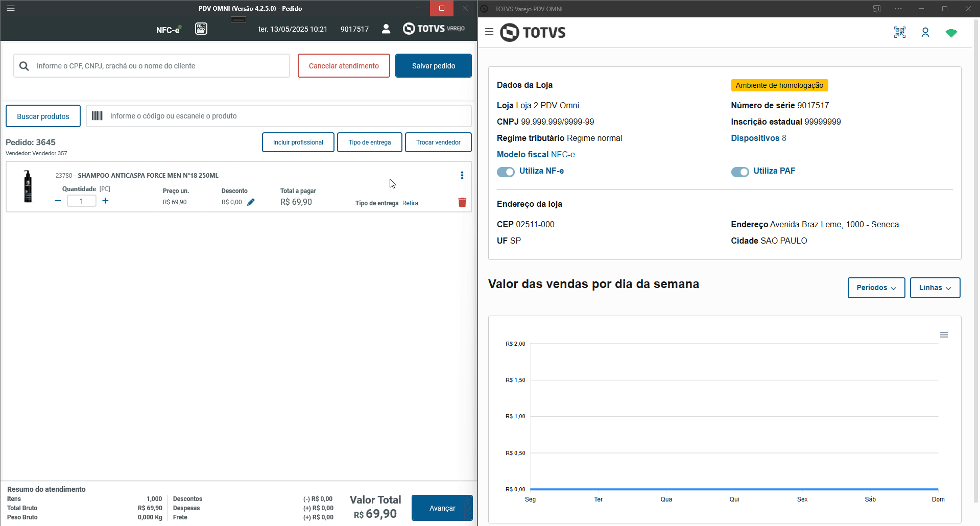This screenshot has width=980, height=526.
Task: Toggle the Utiliza PAF switch
Action: (740, 172)
